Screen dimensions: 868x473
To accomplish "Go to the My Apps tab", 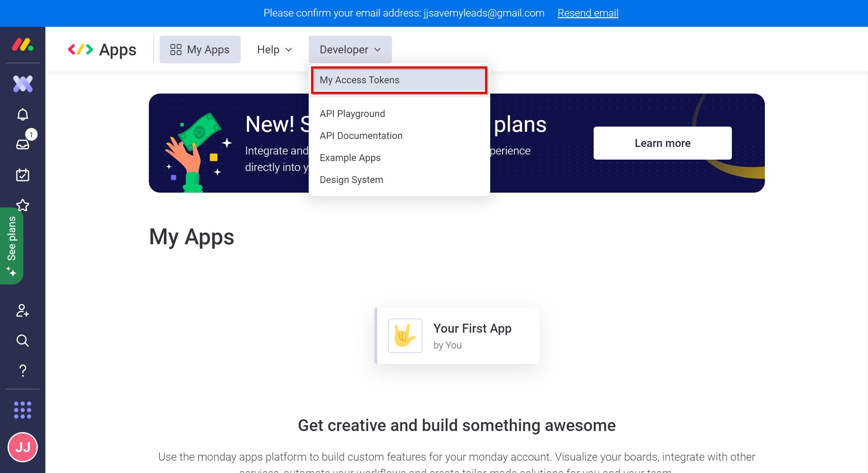I will tap(200, 50).
